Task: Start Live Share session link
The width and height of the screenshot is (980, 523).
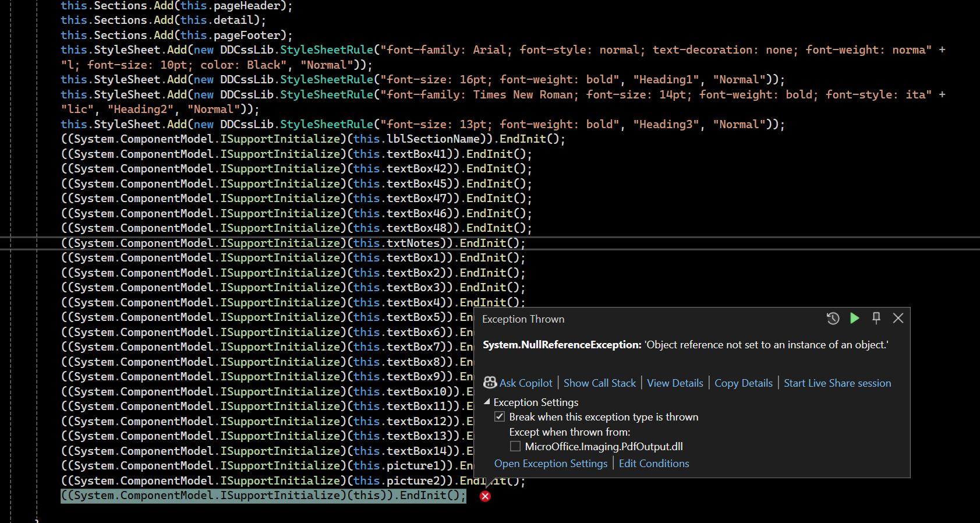Action: [x=837, y=383]
